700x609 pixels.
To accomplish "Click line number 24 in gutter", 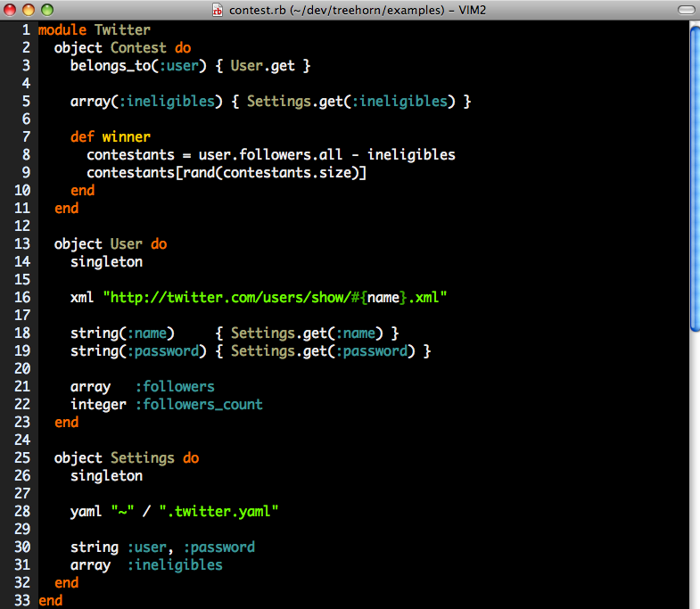I will click(x=22, y=440).
